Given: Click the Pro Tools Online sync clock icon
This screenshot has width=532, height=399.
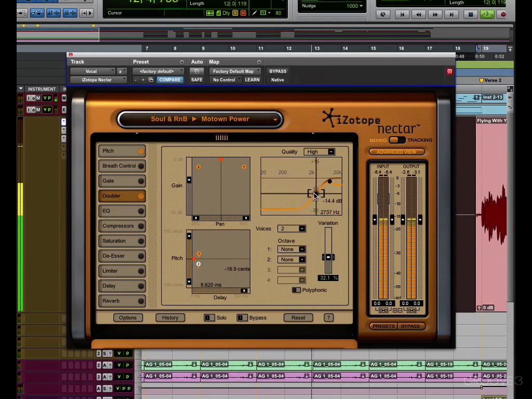Looking at the screenshot, I should pyautogui.click(x=383, y=14).
